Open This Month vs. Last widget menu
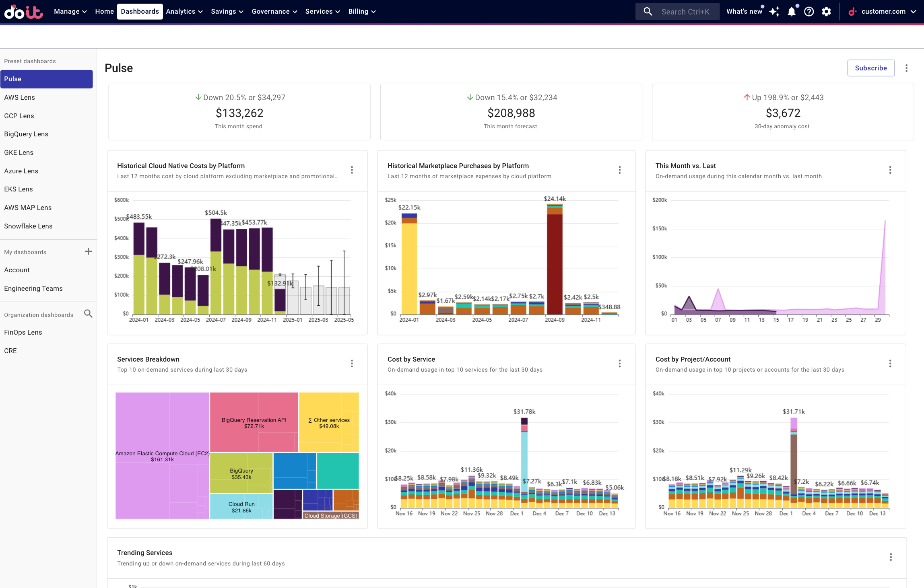Image resolution: width=924 pixels, height=588 pixels. (x=890, y=170)
